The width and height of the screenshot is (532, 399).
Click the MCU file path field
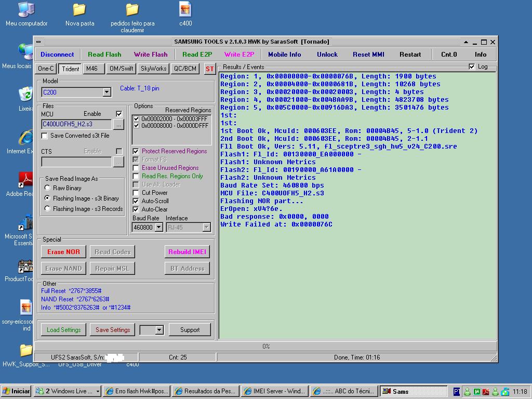click(76, 124)
